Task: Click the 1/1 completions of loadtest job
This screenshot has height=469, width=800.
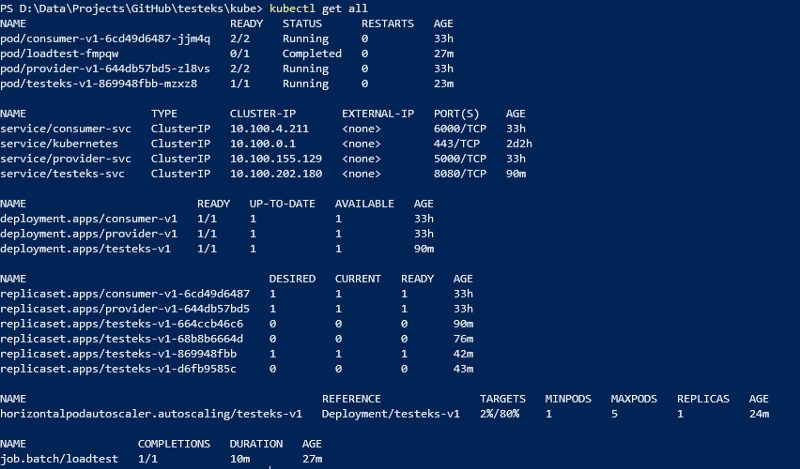Action: coord(147,459)
